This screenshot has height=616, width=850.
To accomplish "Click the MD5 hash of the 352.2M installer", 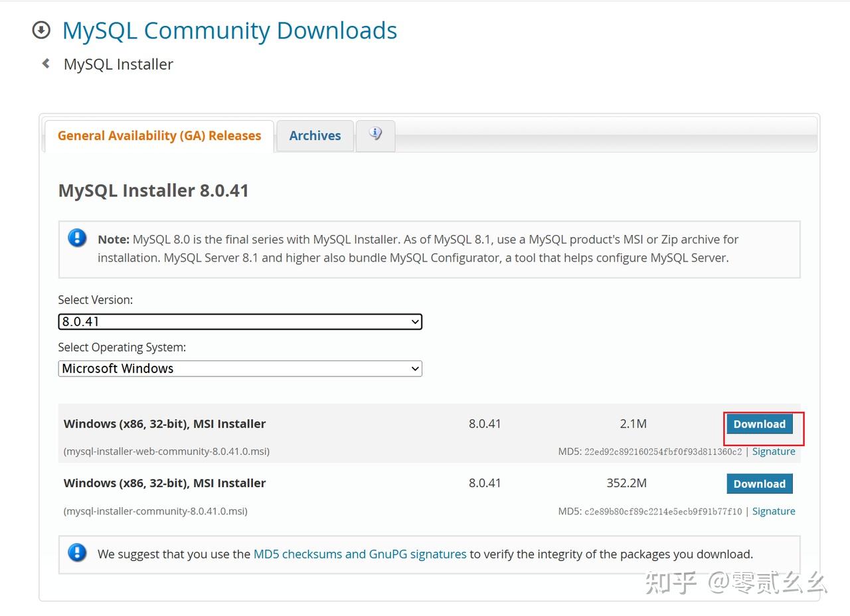I will [663, 512].
